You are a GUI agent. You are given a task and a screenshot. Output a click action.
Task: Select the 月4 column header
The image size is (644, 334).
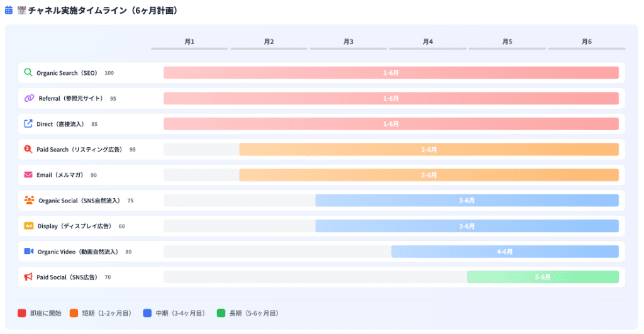(x=428, y=42)
